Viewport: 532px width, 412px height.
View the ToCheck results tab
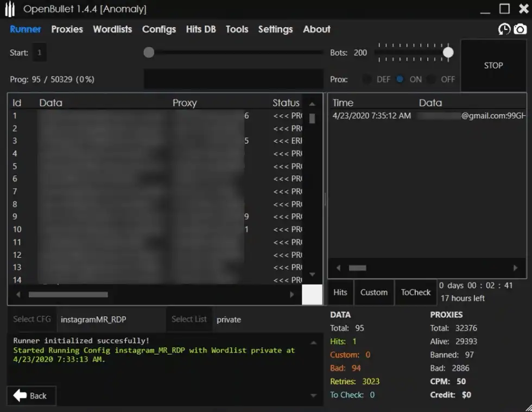[x=415, y=292]
